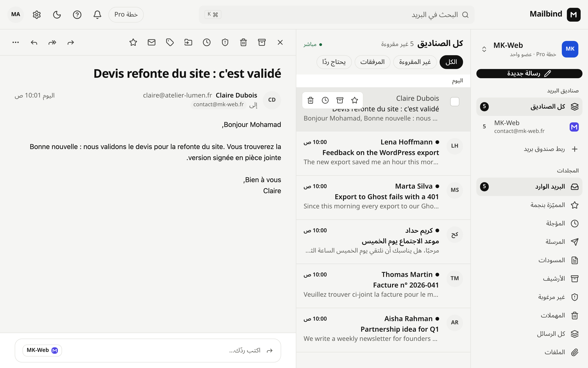The height and width of the screenshot is (368, 588).
Task: Open the more options three-dot menu
Action: point(16,43)
